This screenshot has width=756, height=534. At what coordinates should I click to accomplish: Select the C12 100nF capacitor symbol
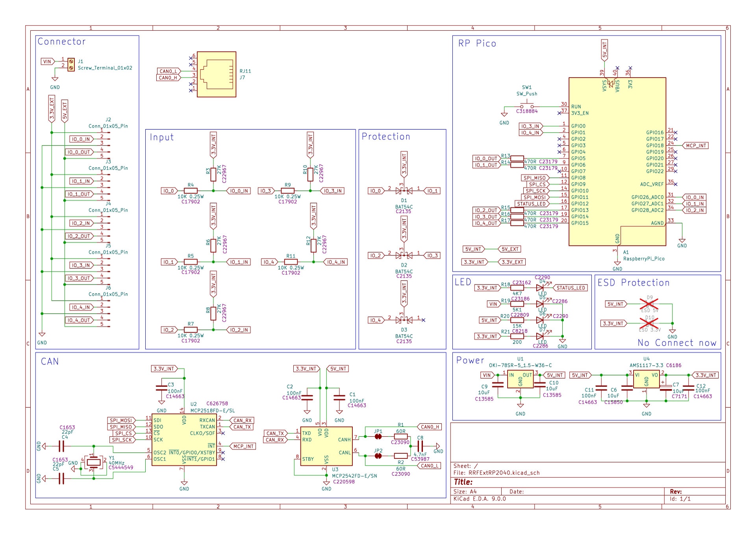[x=688, y=388]
